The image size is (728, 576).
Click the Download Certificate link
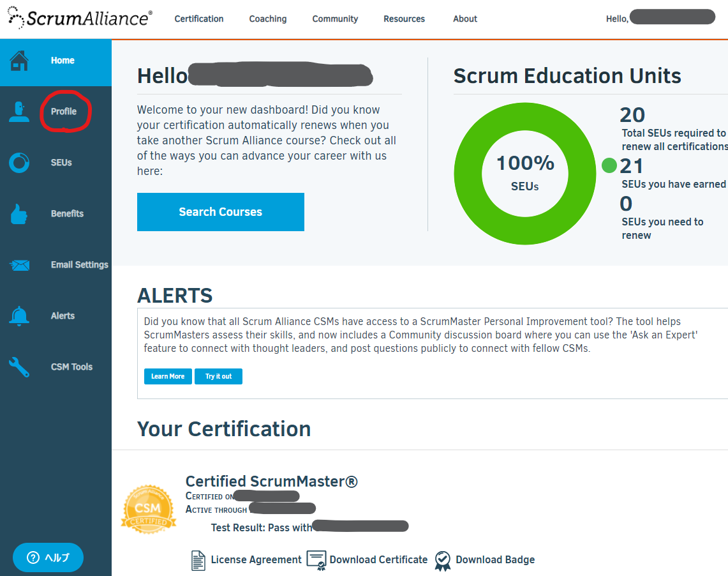click(x=378, y=560)
